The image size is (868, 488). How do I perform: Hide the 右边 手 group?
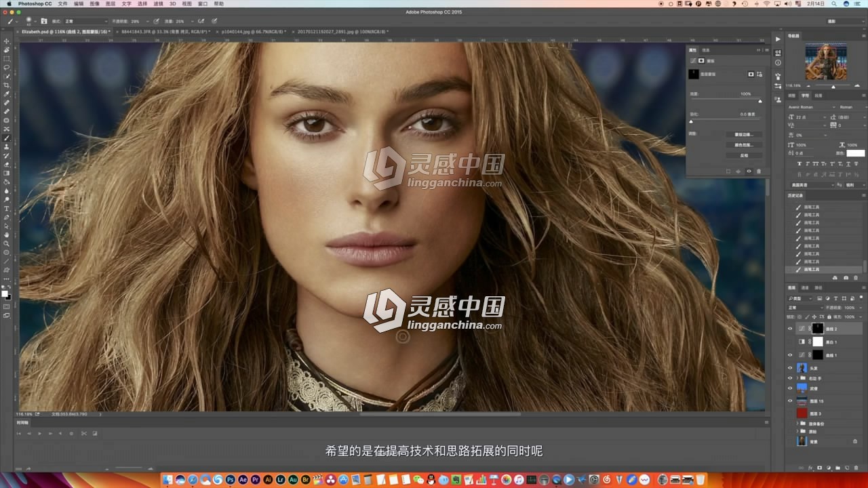click(790, 378)
